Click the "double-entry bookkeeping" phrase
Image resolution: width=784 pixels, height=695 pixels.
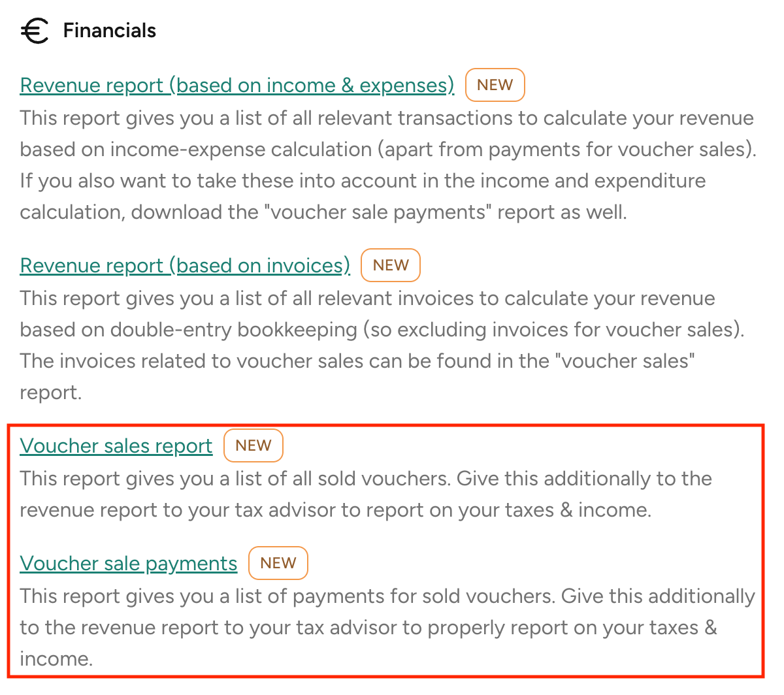[234, 330]
